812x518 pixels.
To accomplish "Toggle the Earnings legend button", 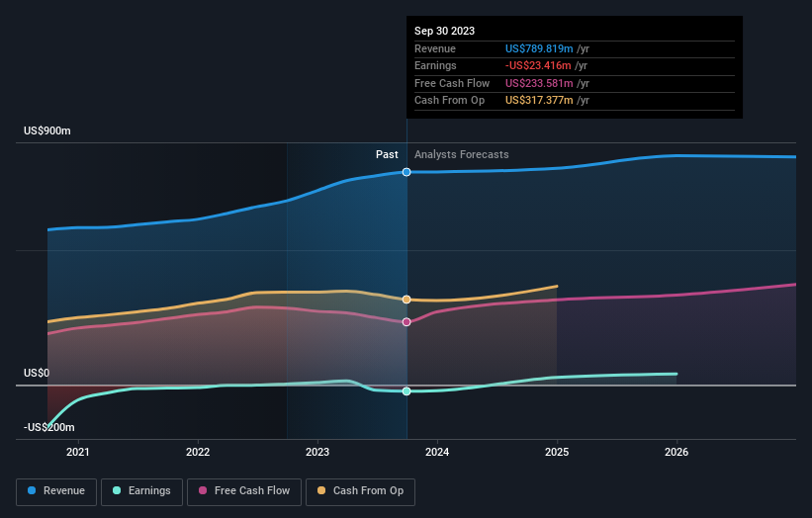I will click(x=141, y=491).
